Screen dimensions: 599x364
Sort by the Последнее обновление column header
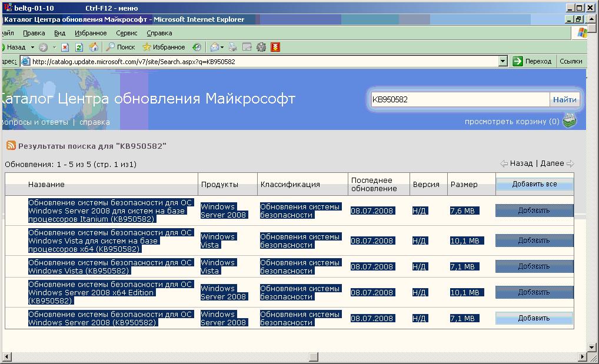(x=374, y=184)
